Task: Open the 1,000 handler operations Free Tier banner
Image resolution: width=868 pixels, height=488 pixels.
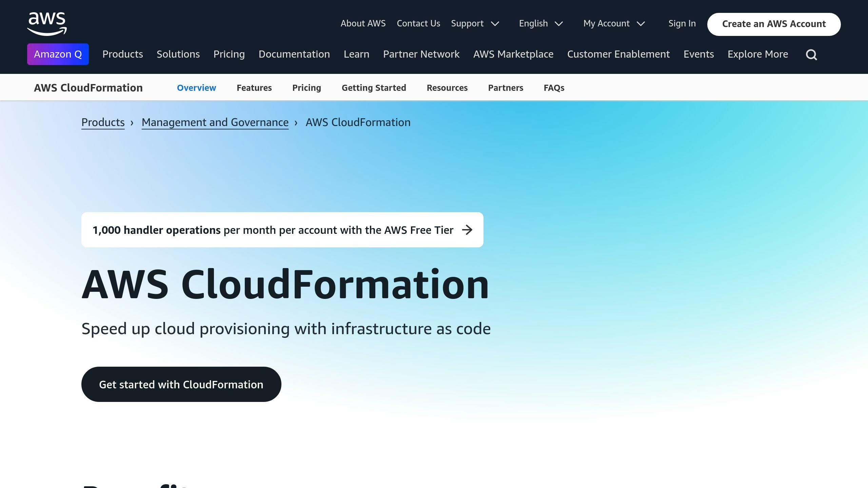Action: [x=282, y=230]
